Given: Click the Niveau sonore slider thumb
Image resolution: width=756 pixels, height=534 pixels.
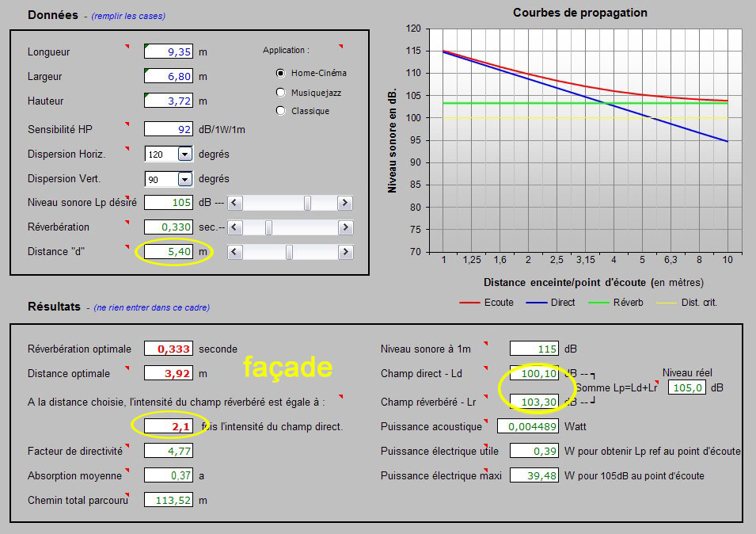Looking at the screenshot, I should (x=307, y=204).
